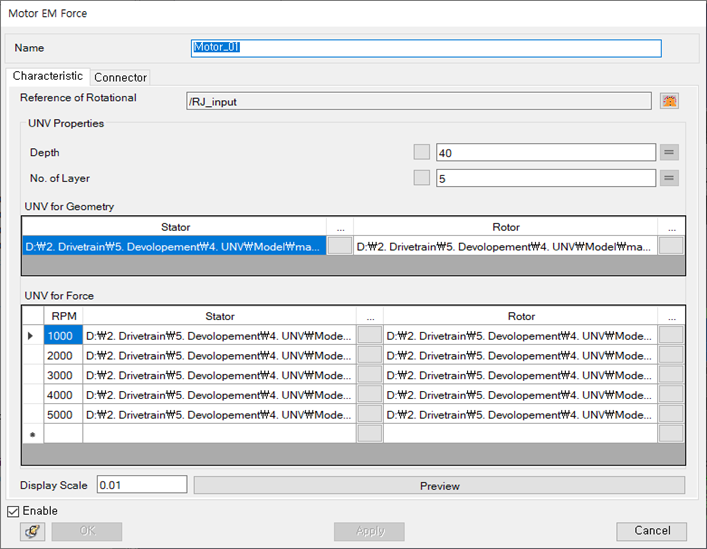Click the Stator header in UNV for Geometry

click(x=175, y=227)
